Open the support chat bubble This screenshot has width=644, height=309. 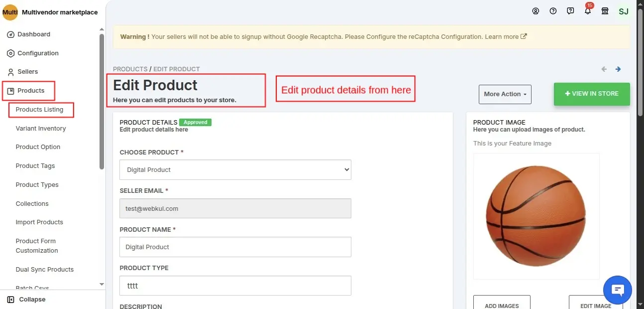617,290
